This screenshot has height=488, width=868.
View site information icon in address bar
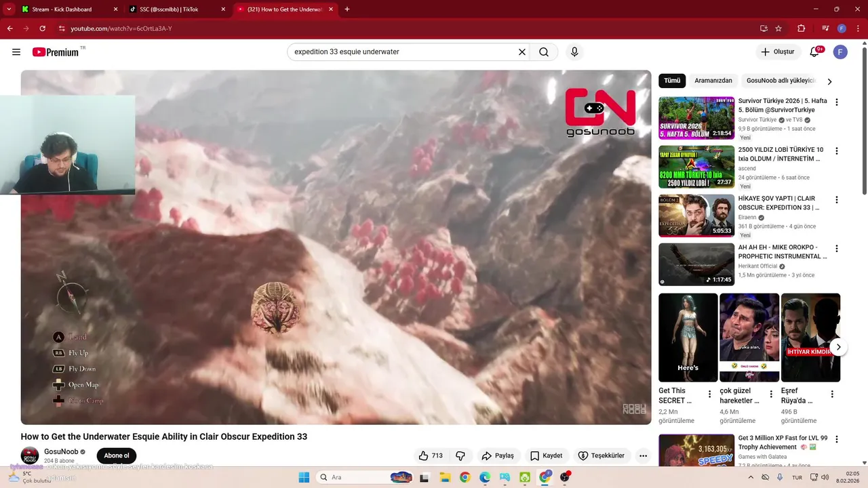click(62, 28)
